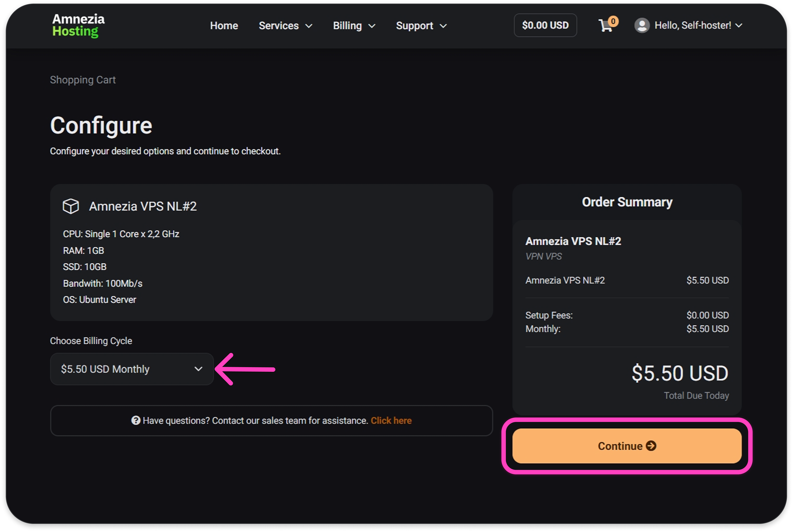
Task: Expand the Billing menu chevron
Action: 372,26
